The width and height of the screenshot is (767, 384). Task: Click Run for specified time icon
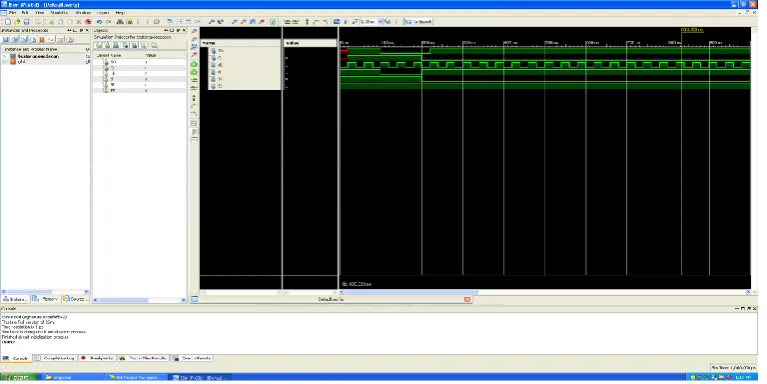pos(355,22)
